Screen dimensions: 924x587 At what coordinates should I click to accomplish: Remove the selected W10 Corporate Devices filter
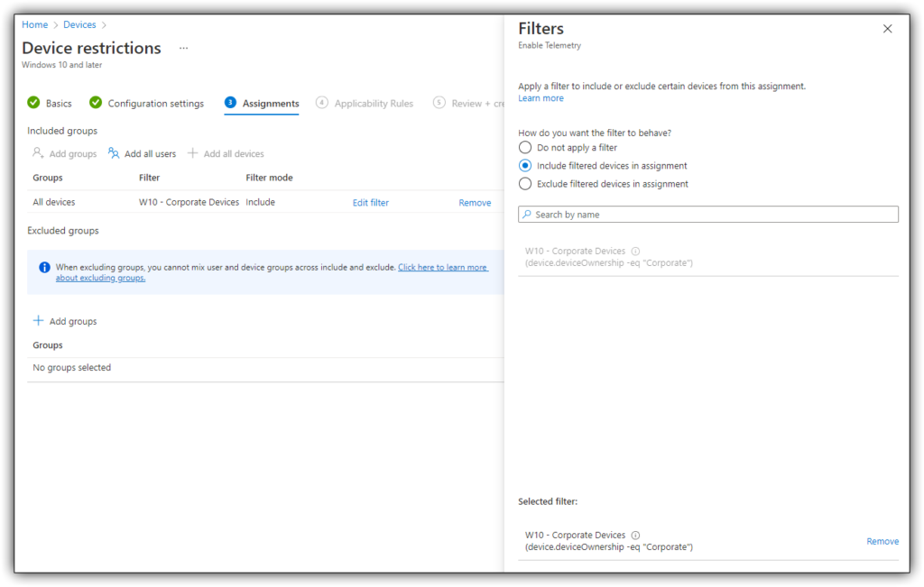pyautogui.click(x=882, y=541)
